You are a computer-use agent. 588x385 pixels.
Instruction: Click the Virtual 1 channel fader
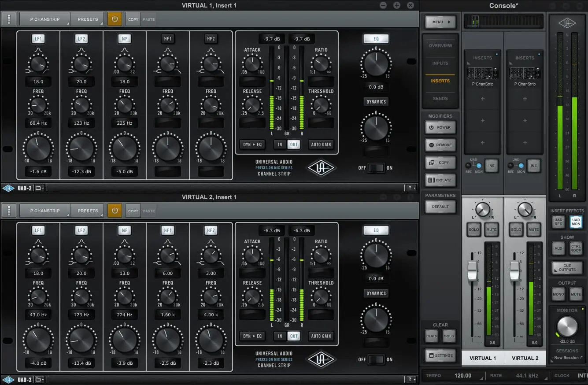pyautogui.click(x=472, y=270)
